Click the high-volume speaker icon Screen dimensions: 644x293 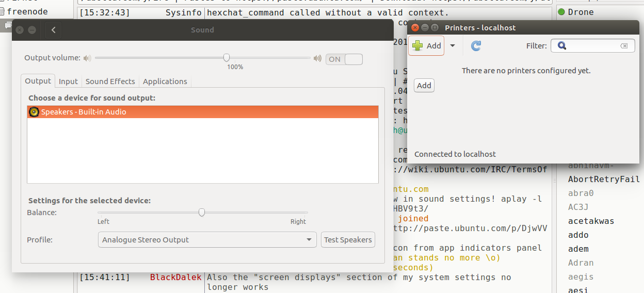tap(317, 58)
